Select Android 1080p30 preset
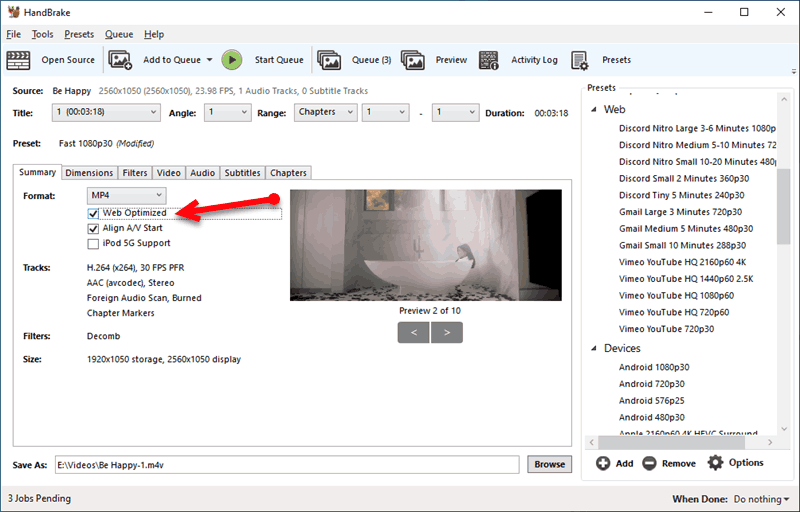This screenshot has width=800, height=512. point(654,367)
